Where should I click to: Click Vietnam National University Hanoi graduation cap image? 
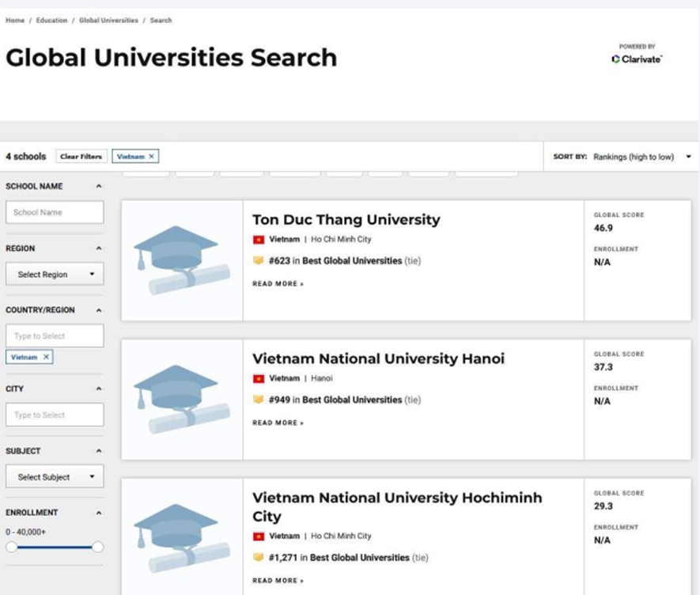(x=182, y=400)
